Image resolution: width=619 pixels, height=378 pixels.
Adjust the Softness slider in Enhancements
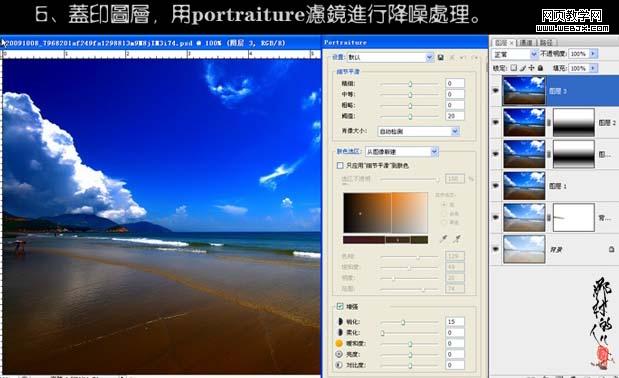click(383, 333)
